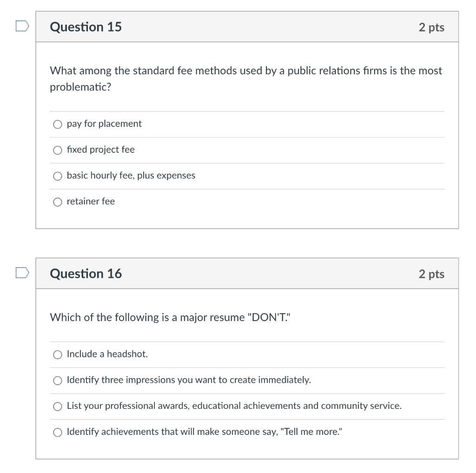Image resolution: width=476 pixels, height=473 pixels.
Task: Click the Question 15 header
Action: coord(86,27)
